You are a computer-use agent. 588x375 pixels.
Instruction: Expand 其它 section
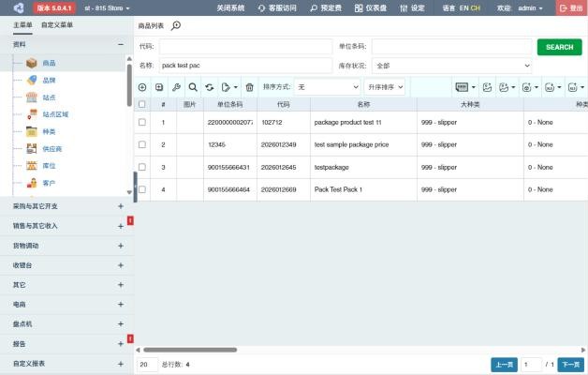point(121,285)
